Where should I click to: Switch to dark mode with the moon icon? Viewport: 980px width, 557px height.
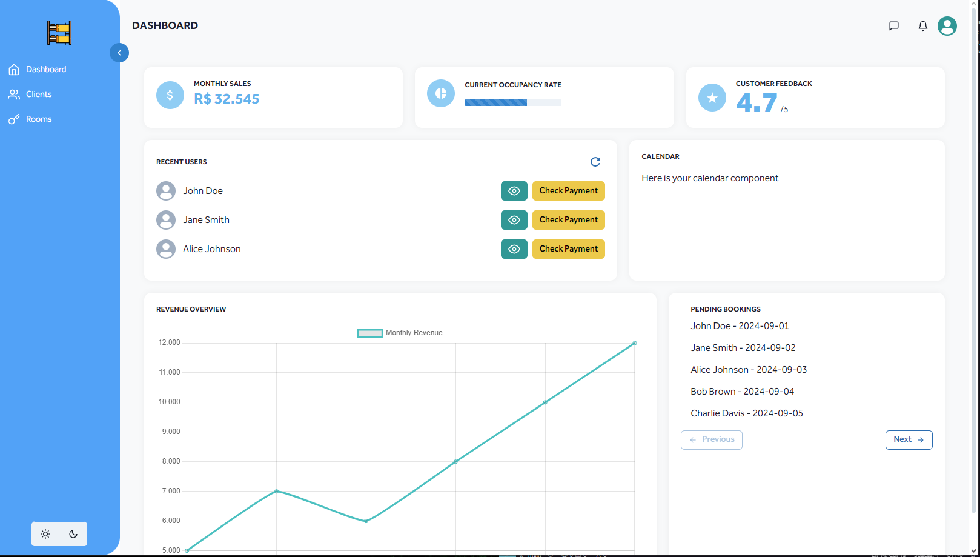(73, 534)
